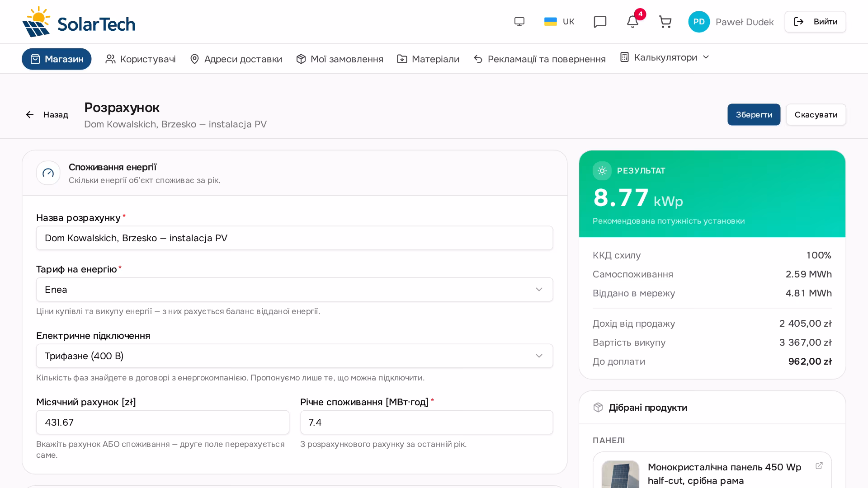This screenshot has width=868, height=488.
Task: Open external link icon for 450 Wp panel
Action: [x=819, y=466]
